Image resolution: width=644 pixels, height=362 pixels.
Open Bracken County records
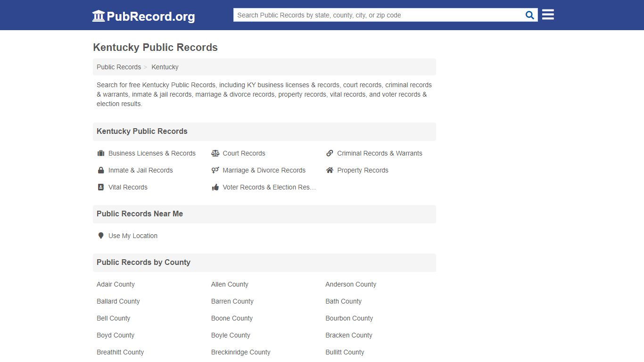click(x=349, y=335)
